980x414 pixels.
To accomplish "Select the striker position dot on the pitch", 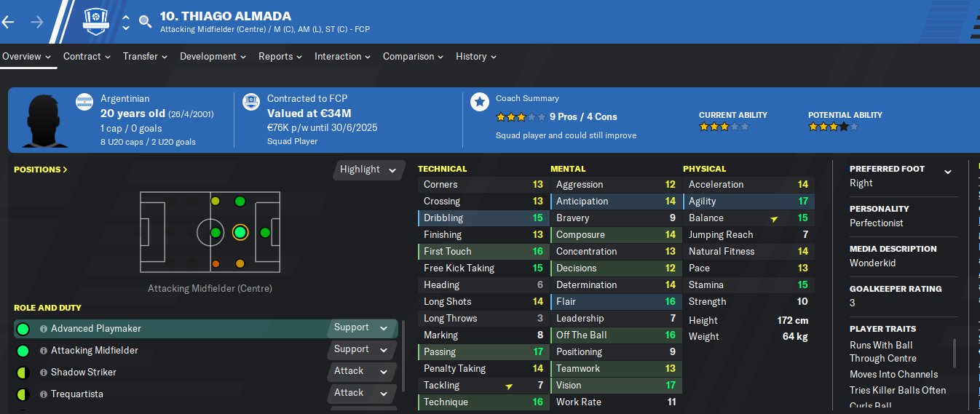I will (265, 233).
